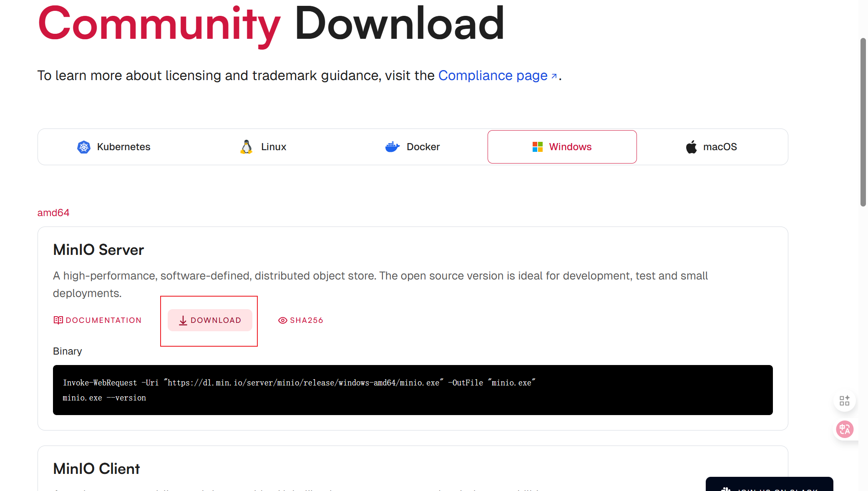Click the Linux penguin icon
This screenshot has height=491, width=868.
tap(247, 147)
